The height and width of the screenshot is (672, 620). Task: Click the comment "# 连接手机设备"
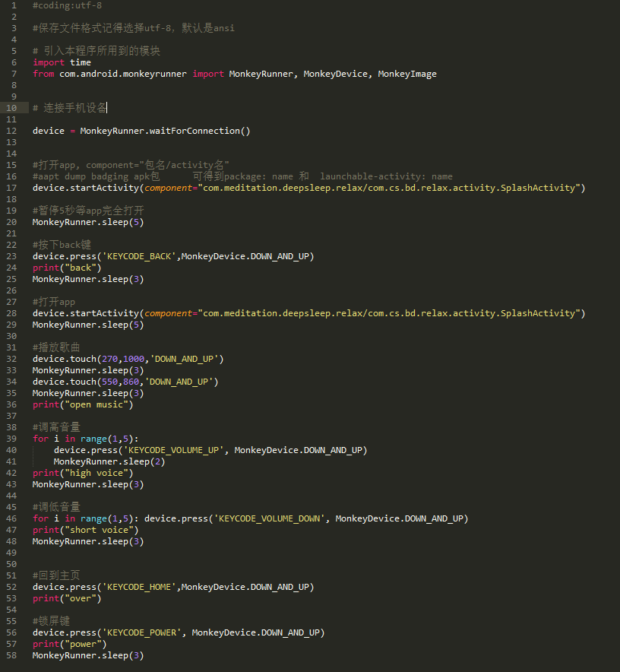(x=70, y=108)
